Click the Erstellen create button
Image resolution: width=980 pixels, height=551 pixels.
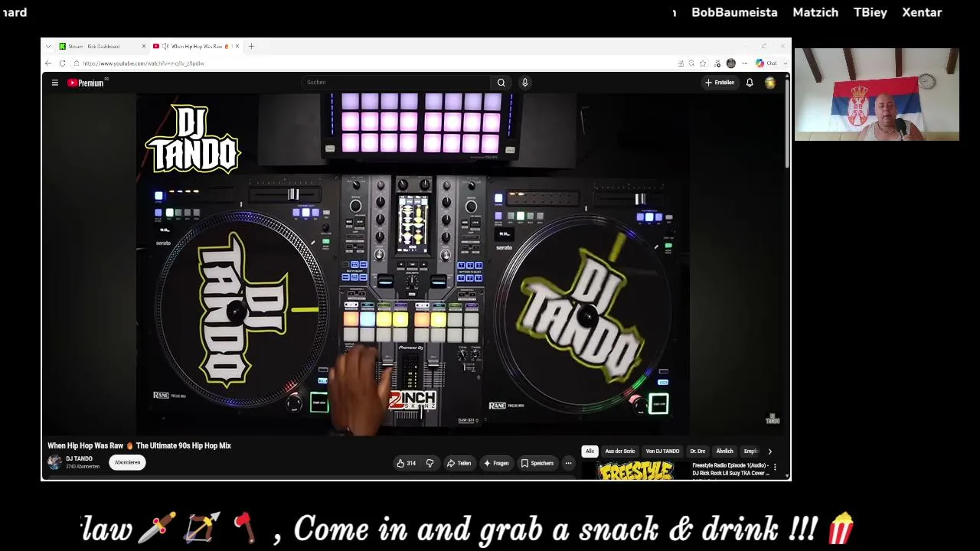point(720,83)
